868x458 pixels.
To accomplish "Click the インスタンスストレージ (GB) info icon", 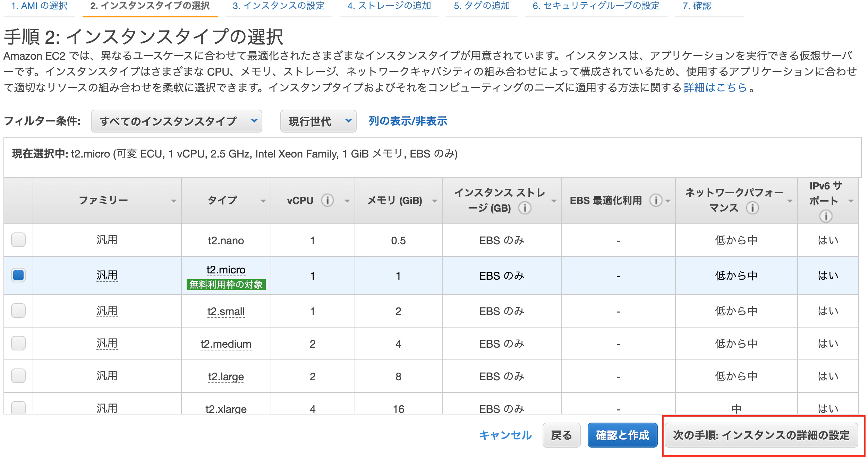I will (x=525, y=209).
